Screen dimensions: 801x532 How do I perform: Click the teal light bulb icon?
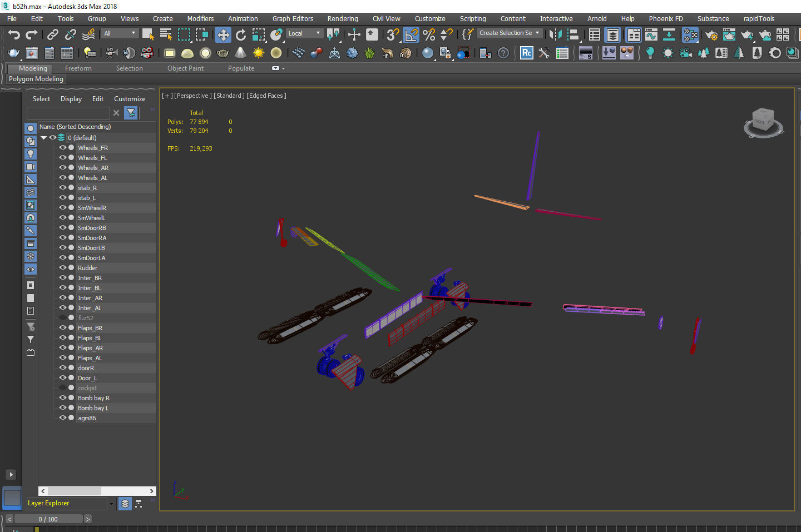tap(650, 53)
